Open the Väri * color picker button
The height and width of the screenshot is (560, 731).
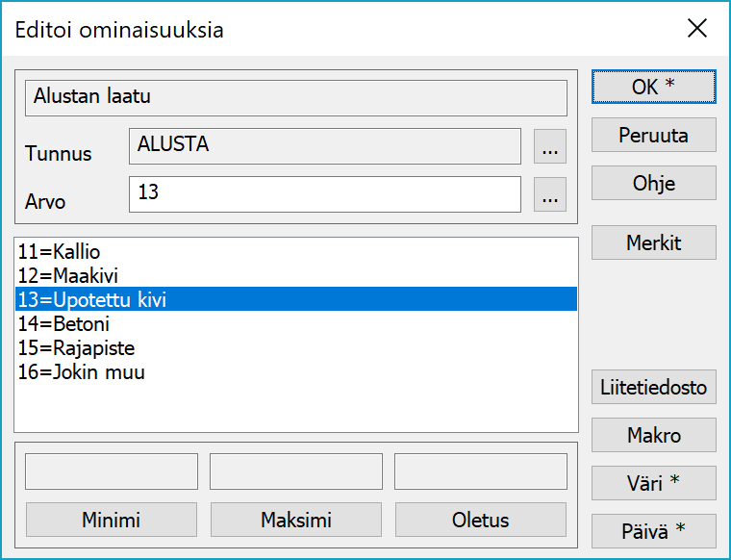pyautogui.click(x=653, y=482)
